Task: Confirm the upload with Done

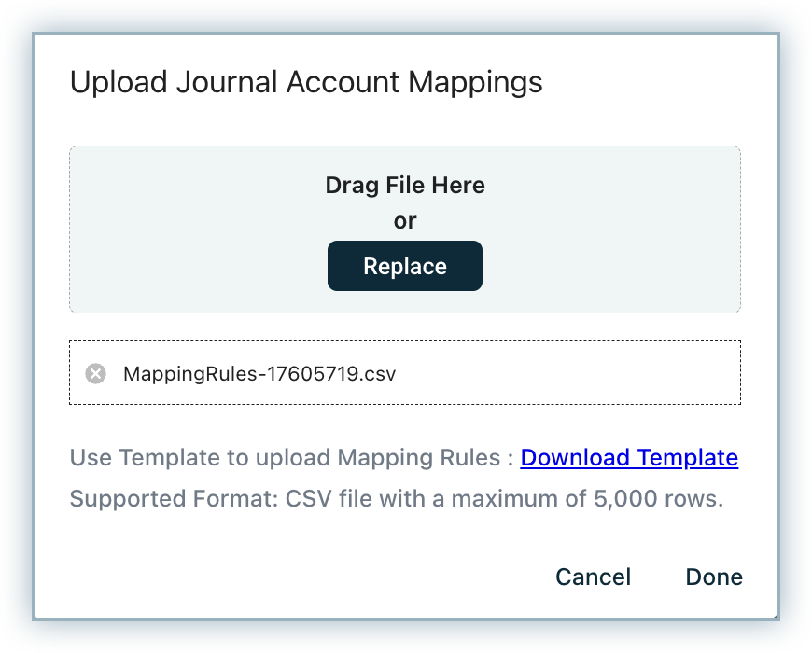Action: click(x=714, y=577)
